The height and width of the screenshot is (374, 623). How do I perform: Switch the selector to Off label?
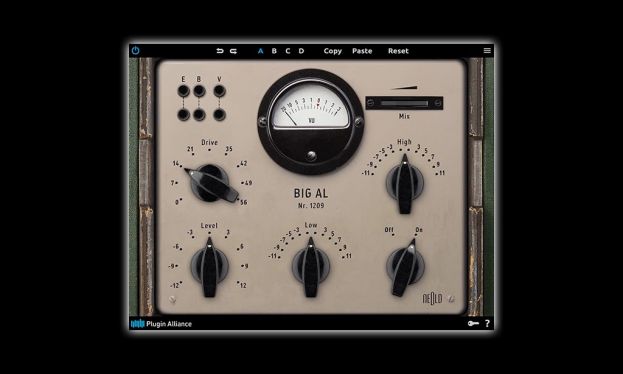click(389, 230)
